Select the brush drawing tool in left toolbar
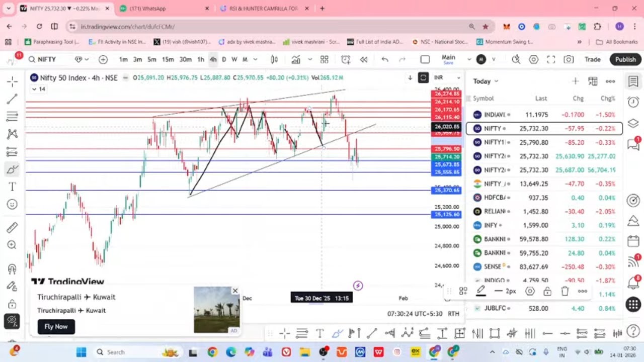This screenshot has width=644, height=362. pos(12,169)
